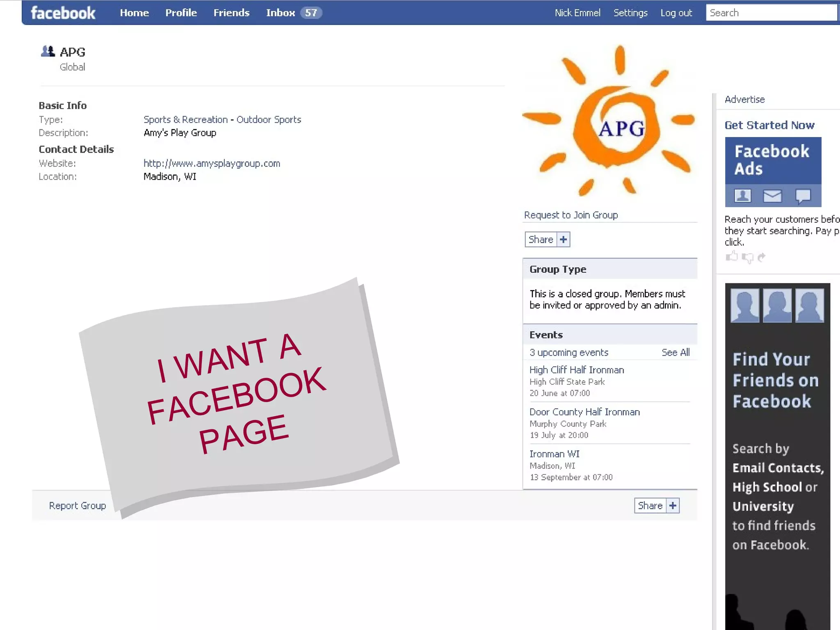Click the facebook logo in header
This screenshot has width=840, height=630.
coord(63,13)
